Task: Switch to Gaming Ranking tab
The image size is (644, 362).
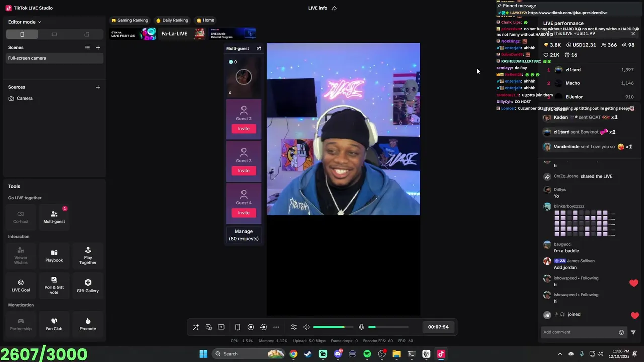Action: pyautogui.click(x=130, y=20)
